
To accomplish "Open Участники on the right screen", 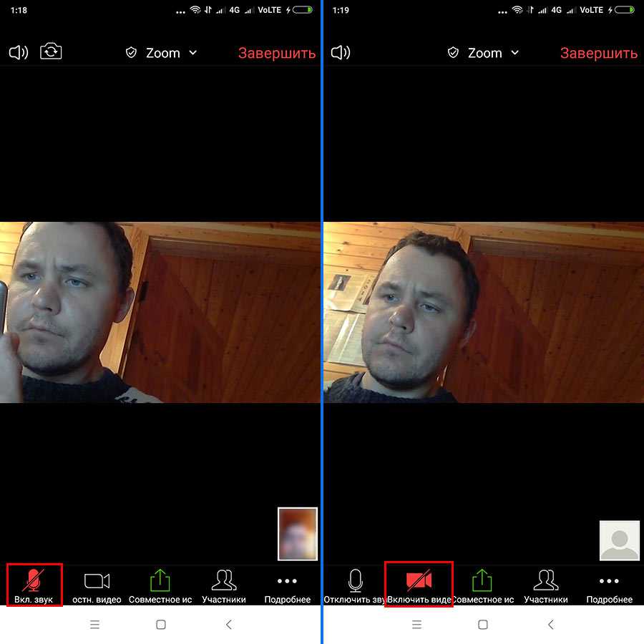I will pos(546,585).
